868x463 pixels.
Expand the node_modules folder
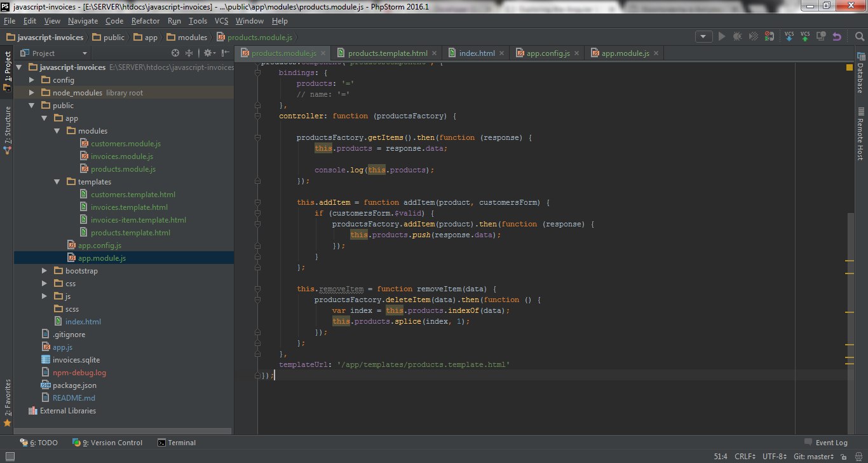pyautogui.click(x=31, y=93)
